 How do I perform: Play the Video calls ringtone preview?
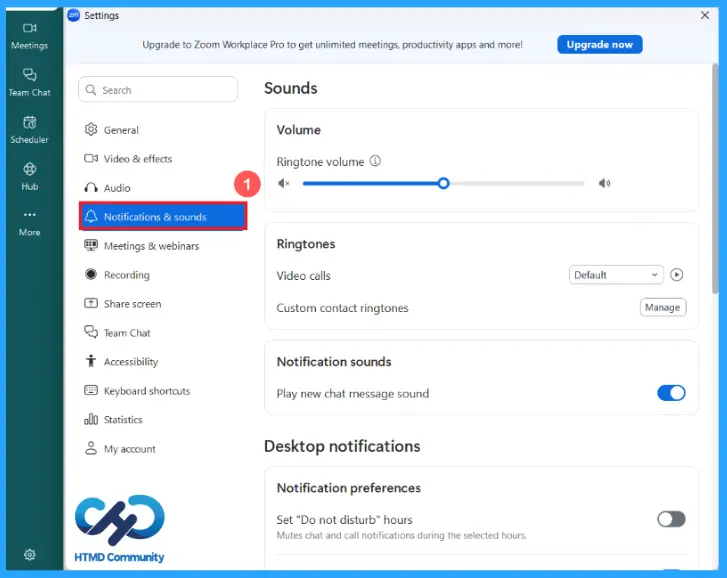point(676,275)
